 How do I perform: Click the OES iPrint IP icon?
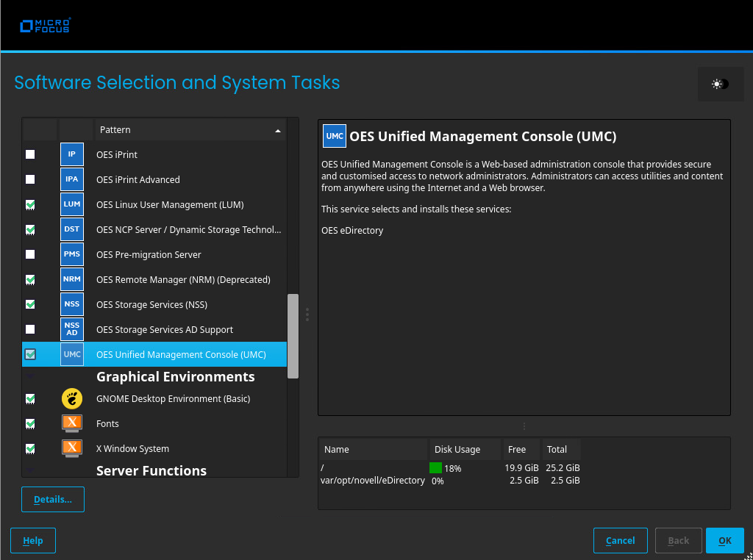pos(72,154)
